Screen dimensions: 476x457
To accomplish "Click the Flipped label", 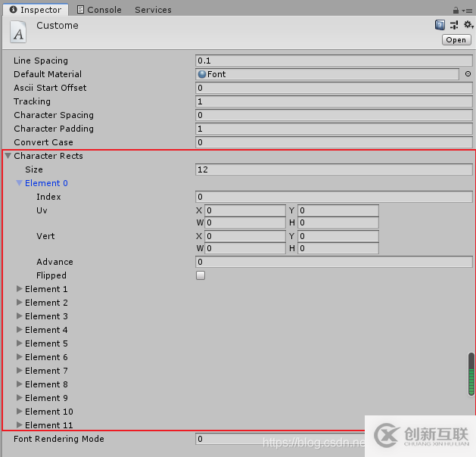I will pyautogui.click(x=51, y=275).
